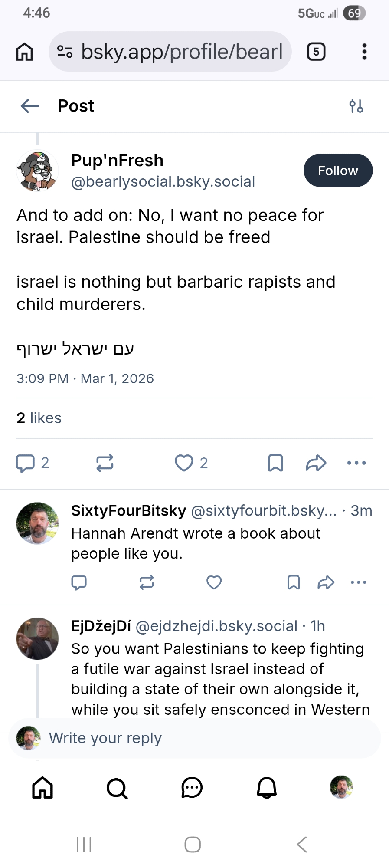Like SixtyFourBitsky's reply
Viewport: 389px width, 868px height.
click(214, 582)
